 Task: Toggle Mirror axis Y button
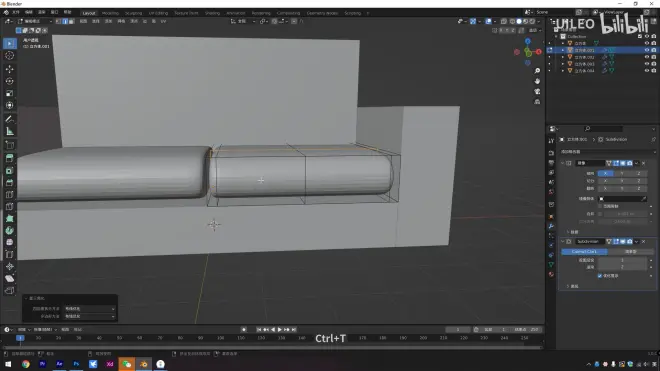[x=622, y=173]
